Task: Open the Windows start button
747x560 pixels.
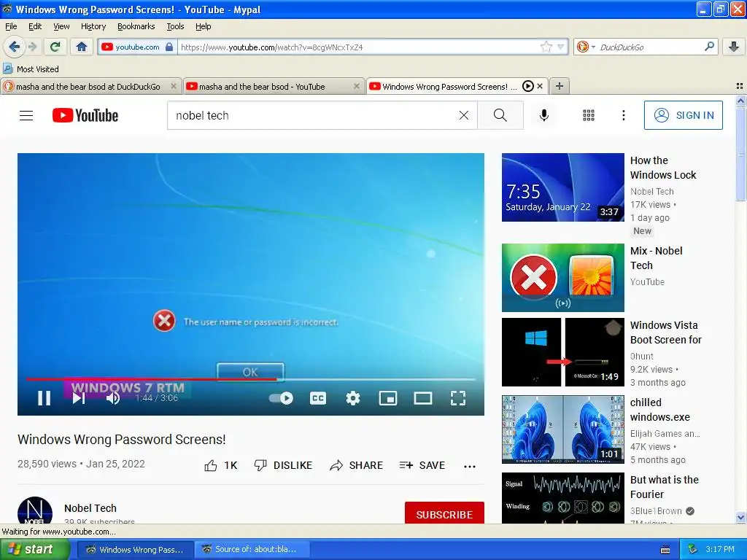Action: pos(34,549)
